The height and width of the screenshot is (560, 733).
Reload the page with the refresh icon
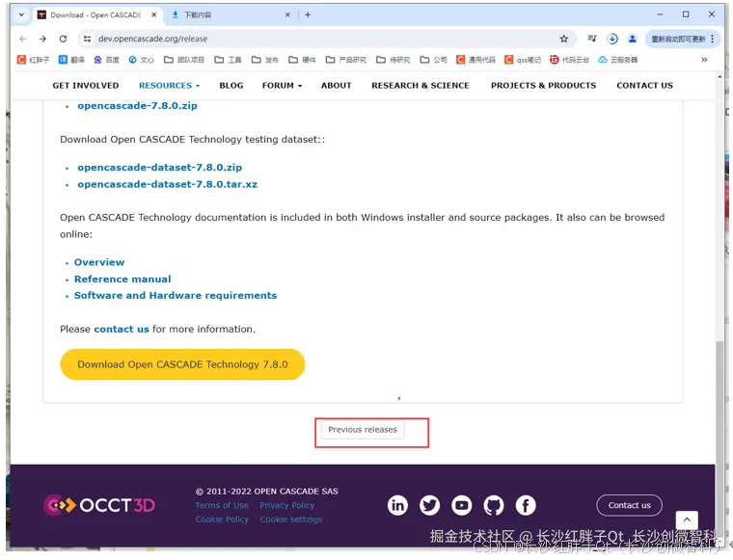[x=63, y=39]
